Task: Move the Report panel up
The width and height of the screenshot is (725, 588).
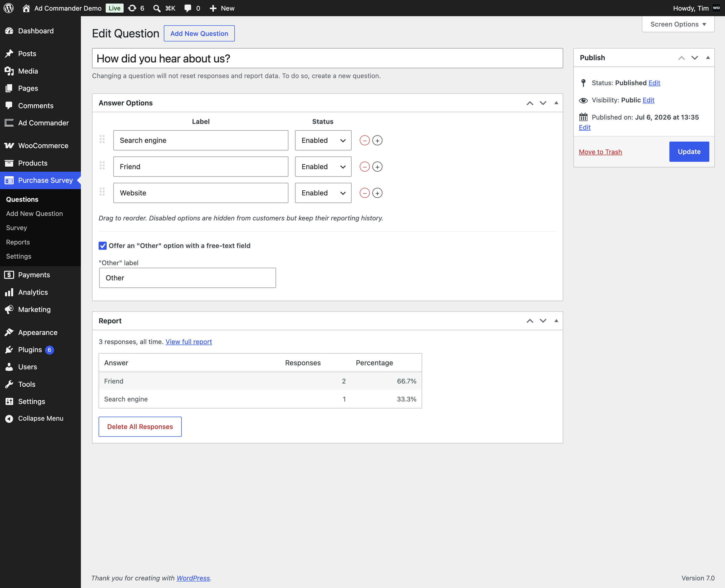Action: coord(530,321)
